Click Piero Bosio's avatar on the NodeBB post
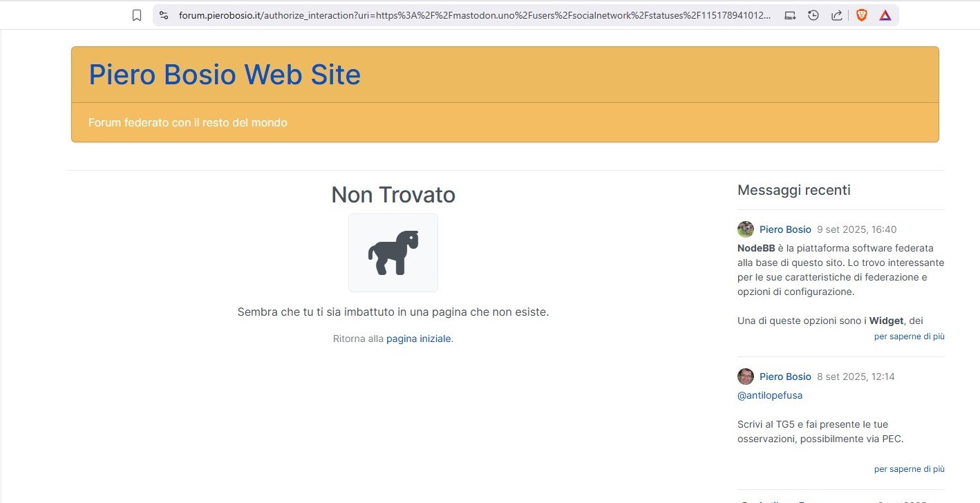Image resolution: width=980 pixels, height=503 pixels. coord(745,229)
